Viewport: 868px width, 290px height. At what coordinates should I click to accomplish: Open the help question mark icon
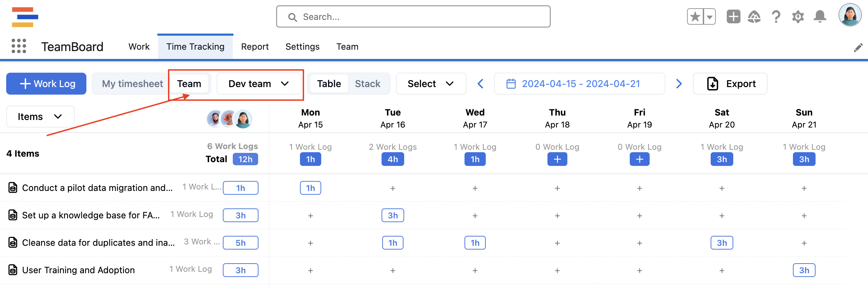click(x=776, y=16)
